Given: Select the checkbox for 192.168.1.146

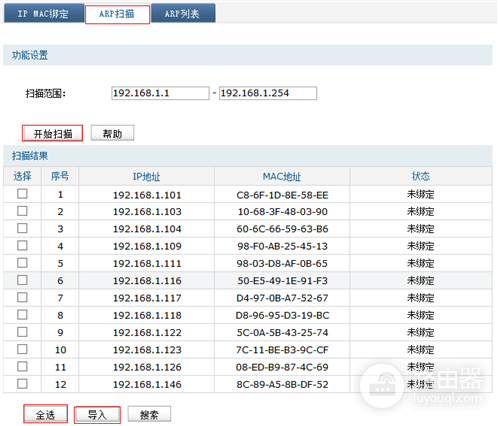Looking at the screenshot, I should click(22, 384).
